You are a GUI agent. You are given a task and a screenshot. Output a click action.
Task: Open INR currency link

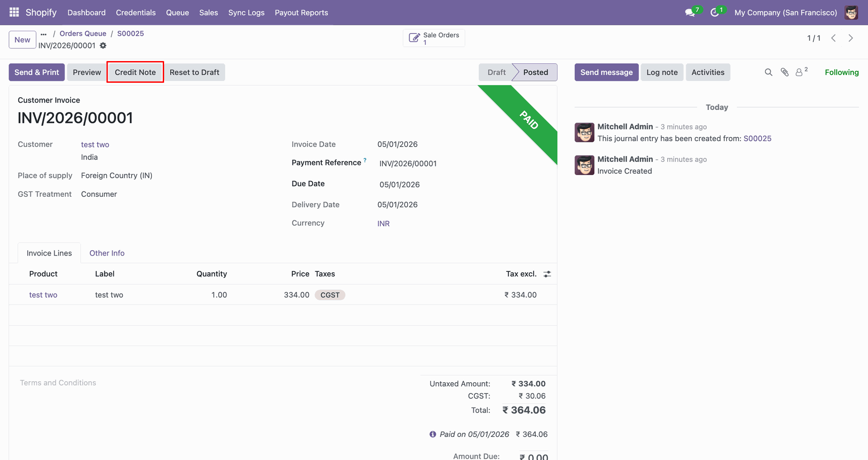coord(383,223)
